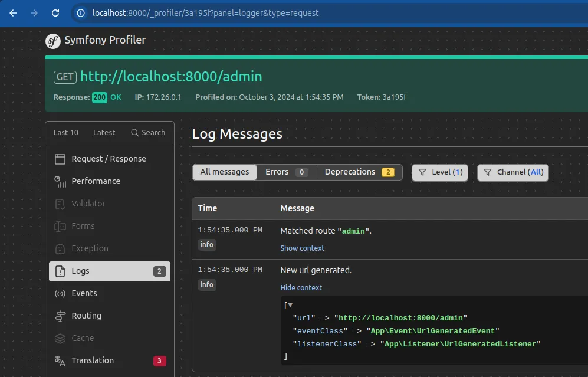Click the Exception panel icon
This screenshot has height=377, width=588.
tap(61, 248)
